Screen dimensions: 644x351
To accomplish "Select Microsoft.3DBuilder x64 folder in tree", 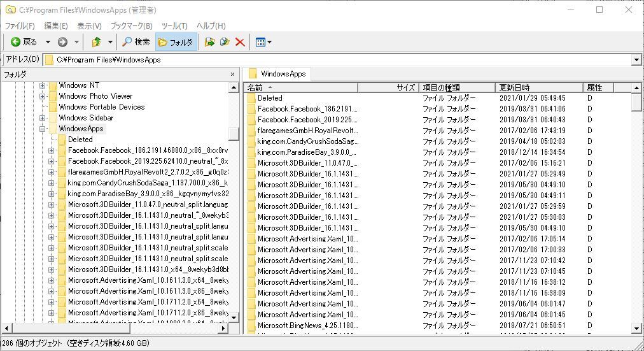I will [x=148, y=269].
